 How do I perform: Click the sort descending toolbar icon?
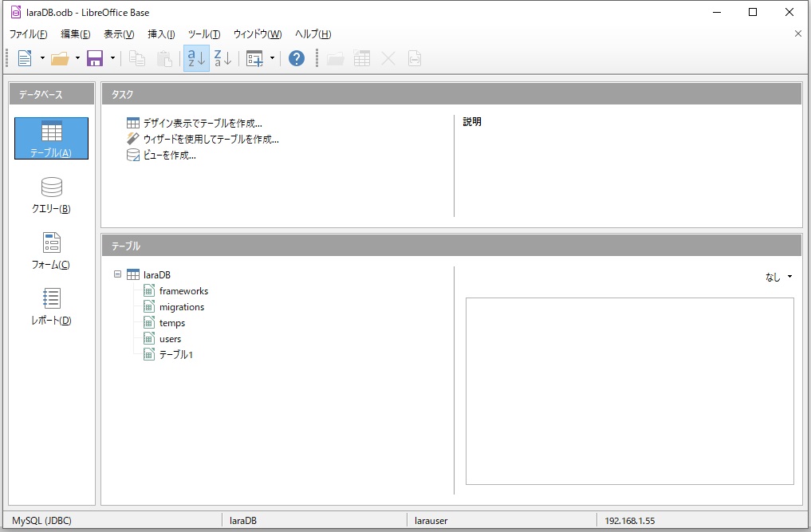(223, 58)
